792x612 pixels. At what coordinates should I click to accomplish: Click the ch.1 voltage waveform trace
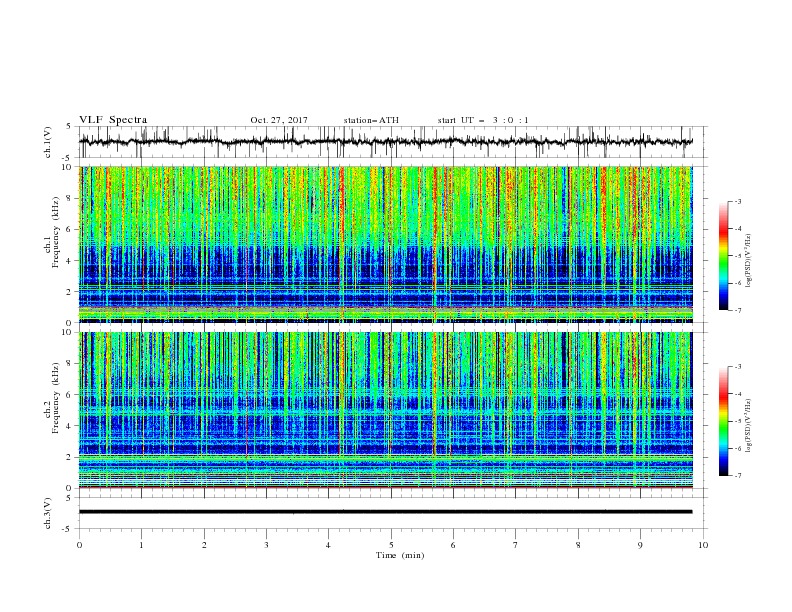click(x=386, y=142)
